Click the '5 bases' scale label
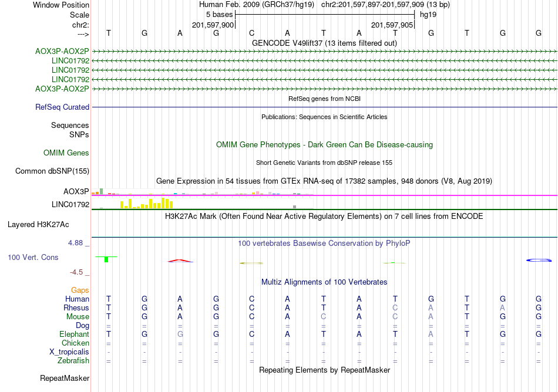Screen dimensions: 558x392 click(219, 15)
